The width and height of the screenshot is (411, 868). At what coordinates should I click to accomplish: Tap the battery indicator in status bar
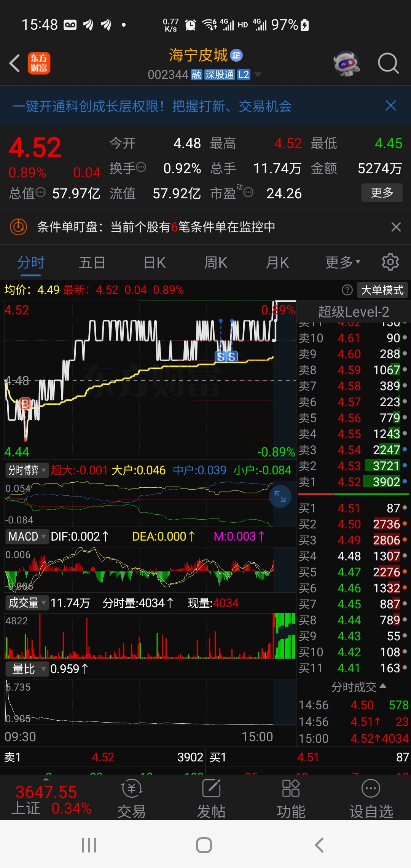pos(304,25)
